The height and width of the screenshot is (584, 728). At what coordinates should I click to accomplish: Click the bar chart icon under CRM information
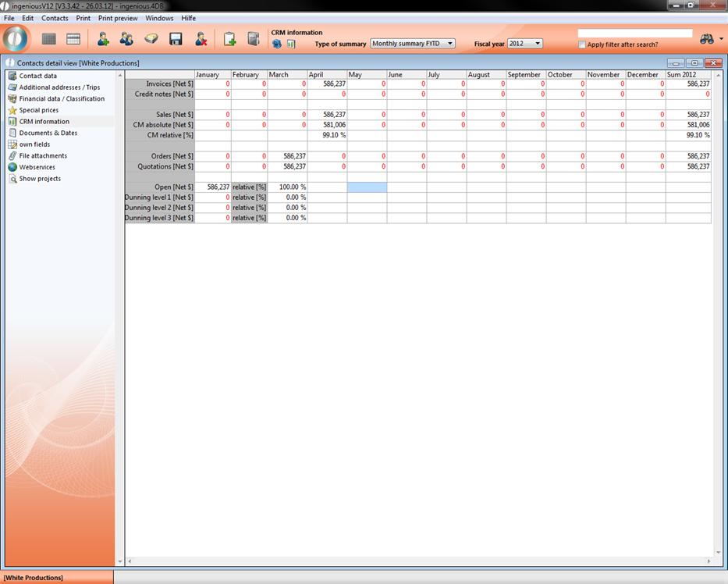click(x=291, y=45)
